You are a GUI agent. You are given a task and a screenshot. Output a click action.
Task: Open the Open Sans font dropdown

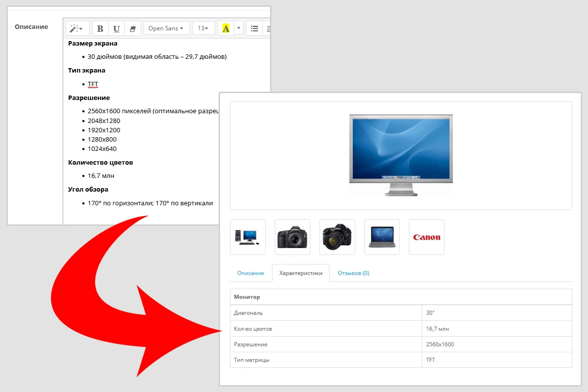[167, 28]
